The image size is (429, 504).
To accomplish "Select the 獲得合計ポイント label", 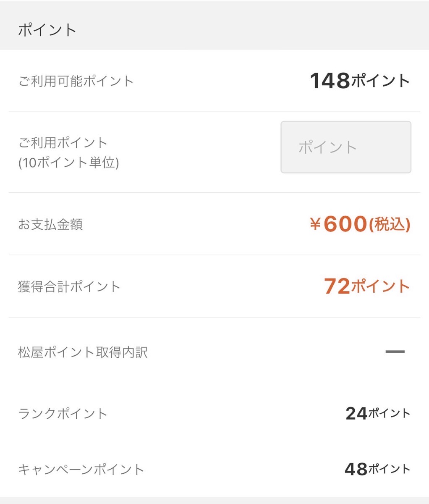I will pos(69,287).
